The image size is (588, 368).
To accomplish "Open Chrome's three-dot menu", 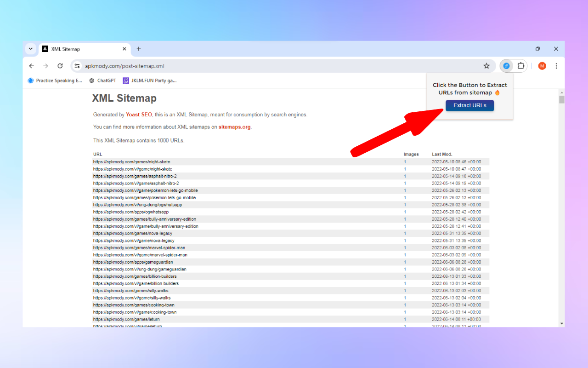I will coord(556,66).
